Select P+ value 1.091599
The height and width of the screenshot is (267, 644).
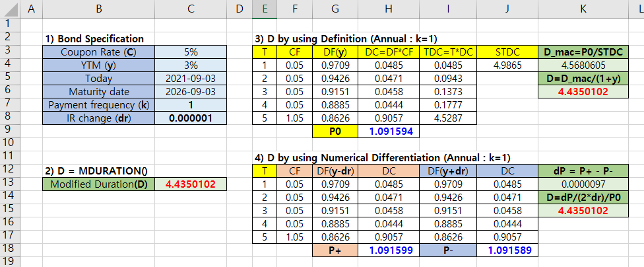point(389,249)
